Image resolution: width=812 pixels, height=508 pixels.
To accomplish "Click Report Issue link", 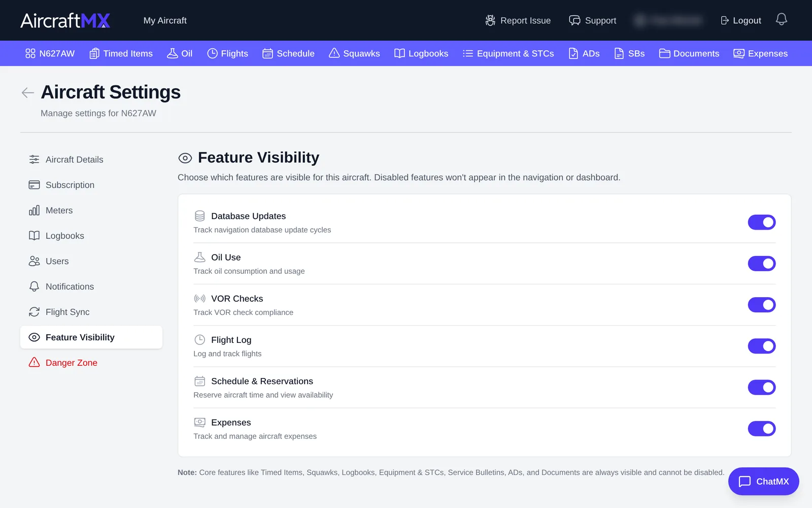I will coord(518,20).
